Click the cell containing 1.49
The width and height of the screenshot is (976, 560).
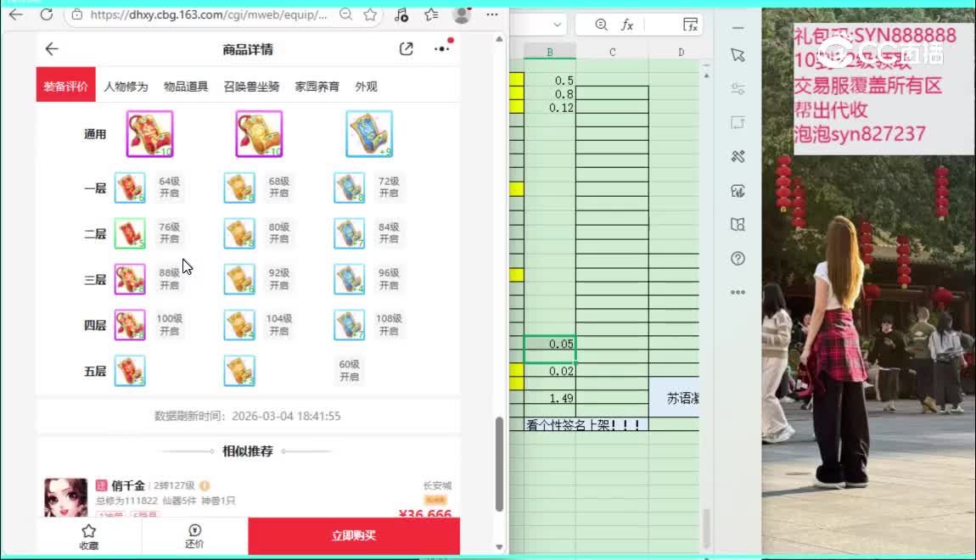point(550,398)
